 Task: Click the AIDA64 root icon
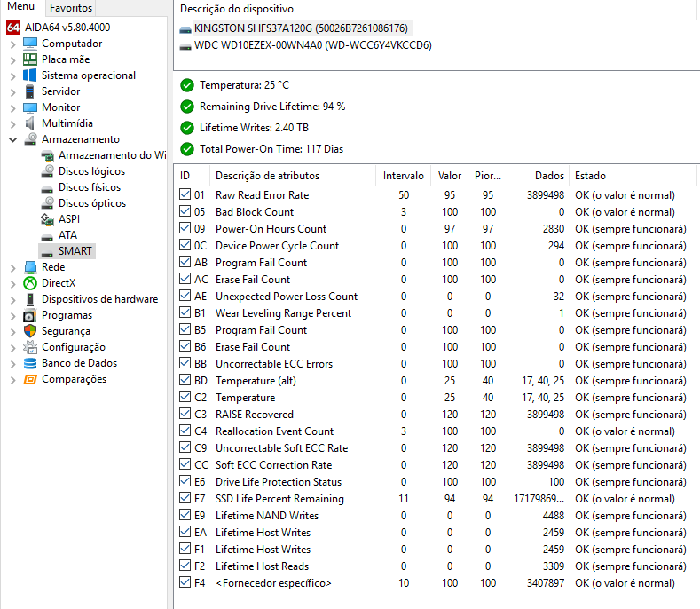[x=13, y=28]
